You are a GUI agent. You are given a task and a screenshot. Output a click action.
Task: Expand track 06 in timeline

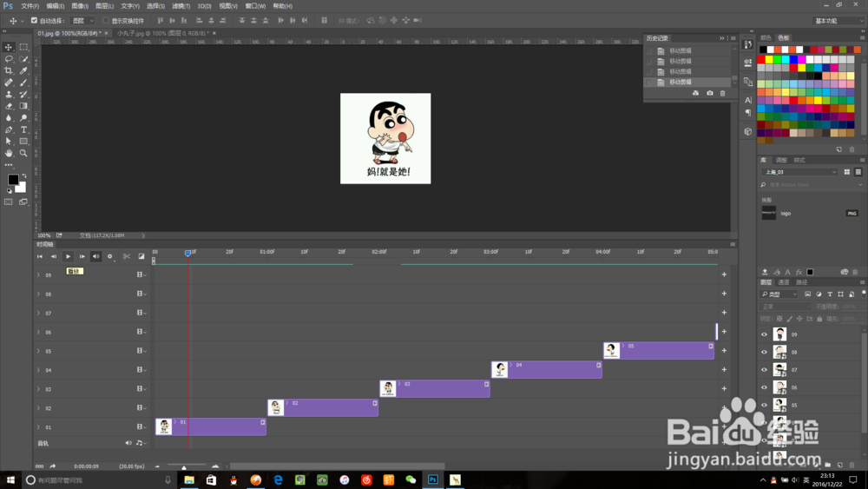(38, 332)
